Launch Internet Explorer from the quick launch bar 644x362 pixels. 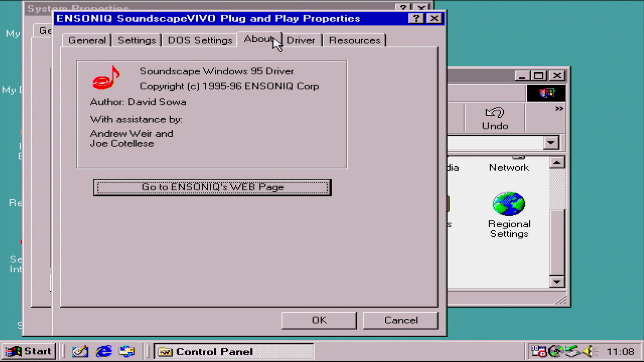point(104,351)
